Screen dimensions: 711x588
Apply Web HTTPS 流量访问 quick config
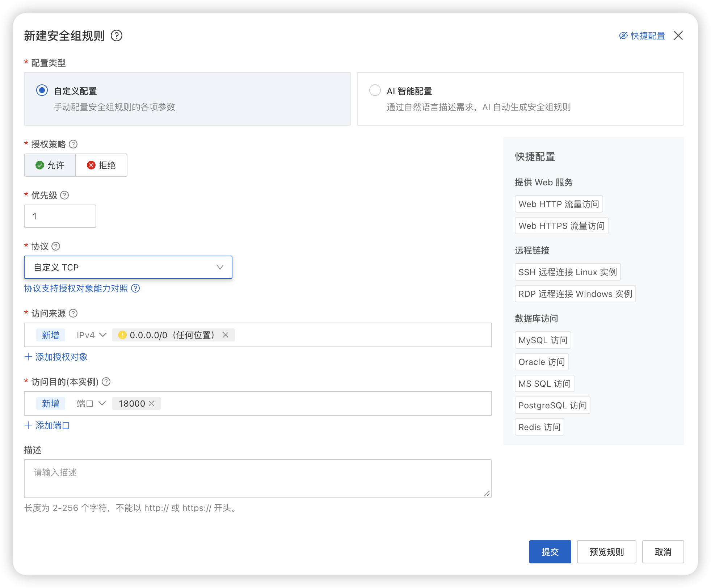point(561,226)
